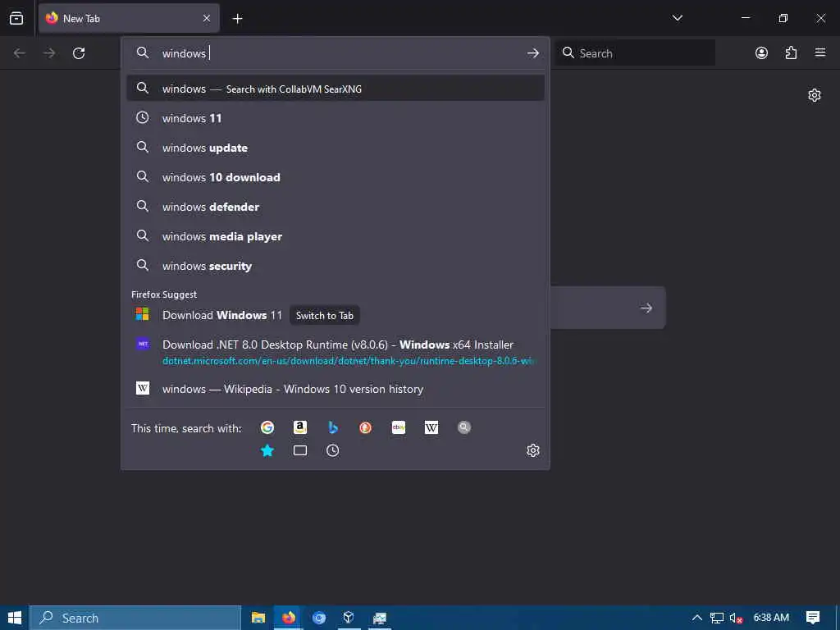
Task: Choose the windows media player suggestion
Action: pos(336,236)
